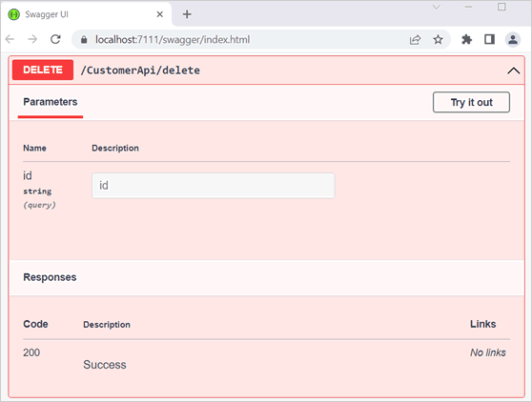Bookmark this page with the star
The height and width of the screenshot is (402, 532).
tap(438, 40)
